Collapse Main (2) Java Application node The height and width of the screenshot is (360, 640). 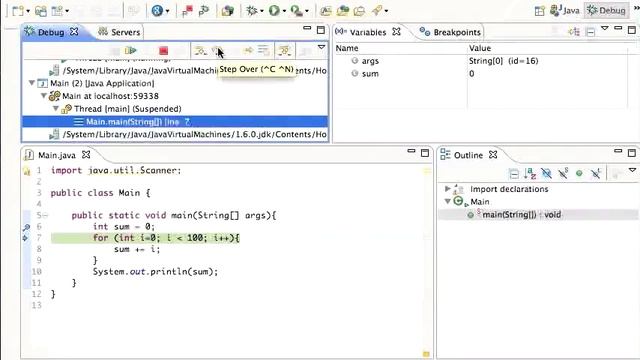pos(31,83)
